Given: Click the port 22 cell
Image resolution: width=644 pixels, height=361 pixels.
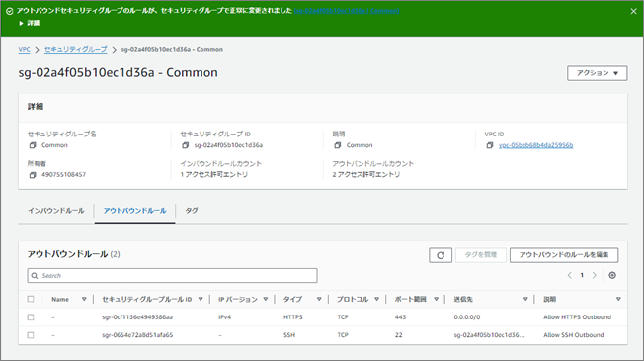Looking at the screenshot, I should click(398, 335).
